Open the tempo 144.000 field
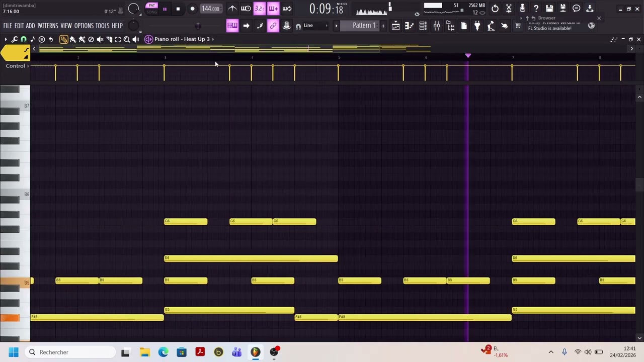The image size is (644, 362). pyautogui.click(x=210, y=9)
